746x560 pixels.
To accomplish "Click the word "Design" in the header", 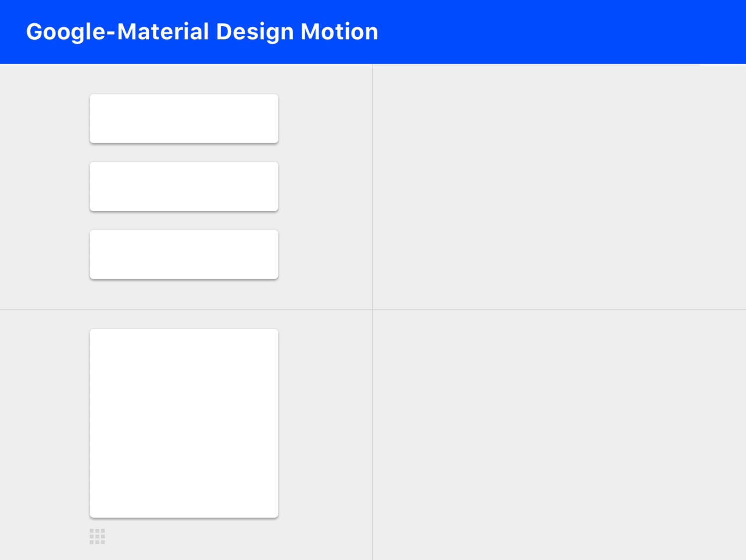I will (x=255, y=32).
